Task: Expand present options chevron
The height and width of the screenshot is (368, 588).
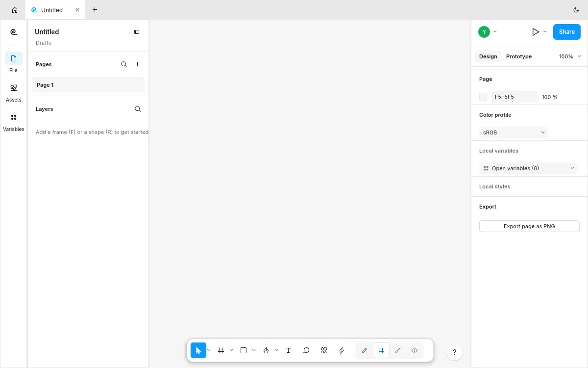Action: tap(545, 32)
